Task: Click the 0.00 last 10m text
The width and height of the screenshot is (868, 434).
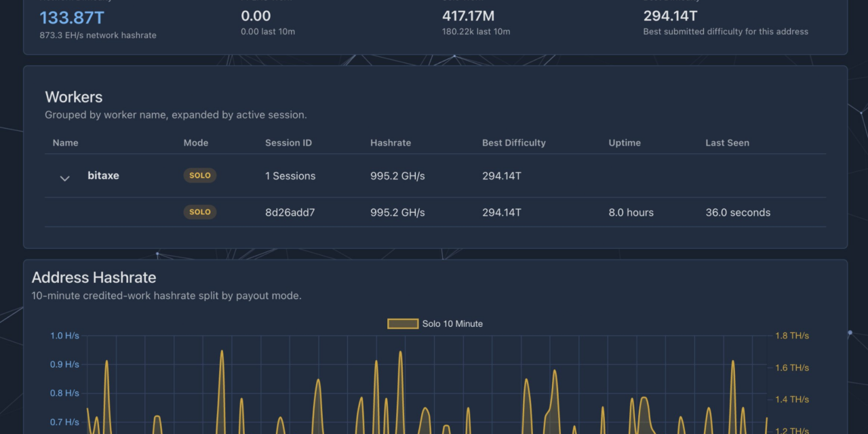Action: click(x=268, y=31)
